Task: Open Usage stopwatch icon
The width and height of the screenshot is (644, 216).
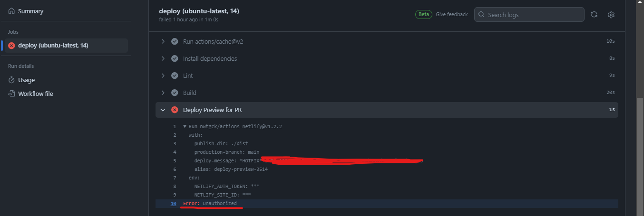Action: point(11,80)
